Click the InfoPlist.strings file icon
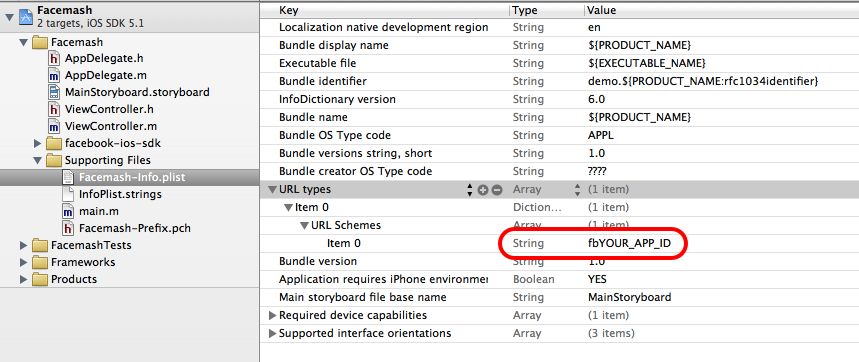 click(68, 194)
